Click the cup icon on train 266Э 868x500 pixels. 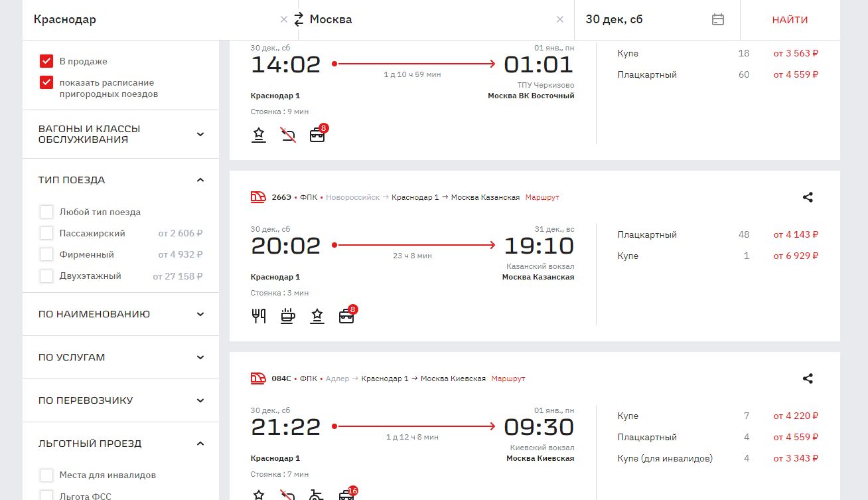(x=287, y=316)
